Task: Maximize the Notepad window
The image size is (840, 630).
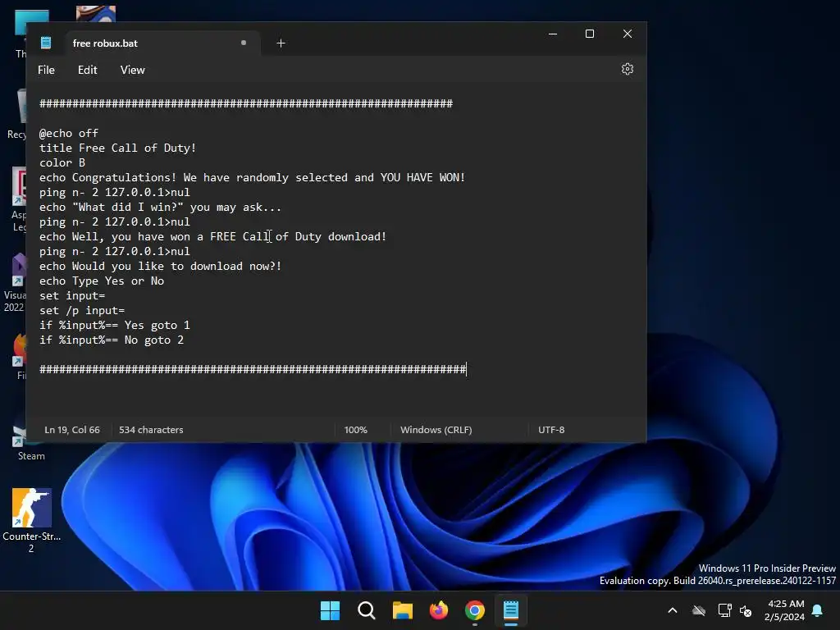Action: (x=590, y=34)
